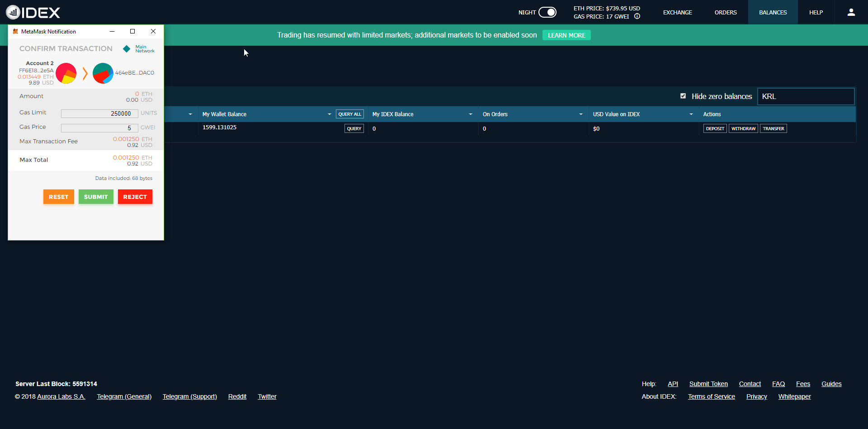
Task: Click the Server Last Block text
Action: [x=56, y=384]
